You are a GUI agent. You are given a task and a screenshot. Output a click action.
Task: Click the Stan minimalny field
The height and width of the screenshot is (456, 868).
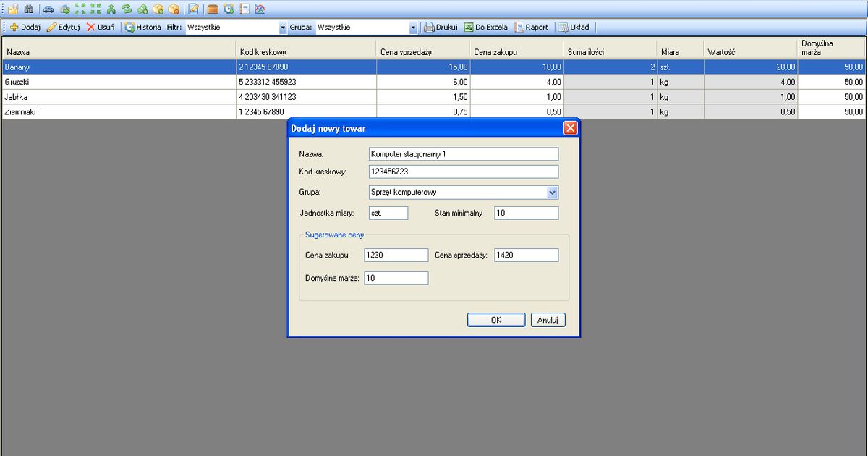(527, 214)
